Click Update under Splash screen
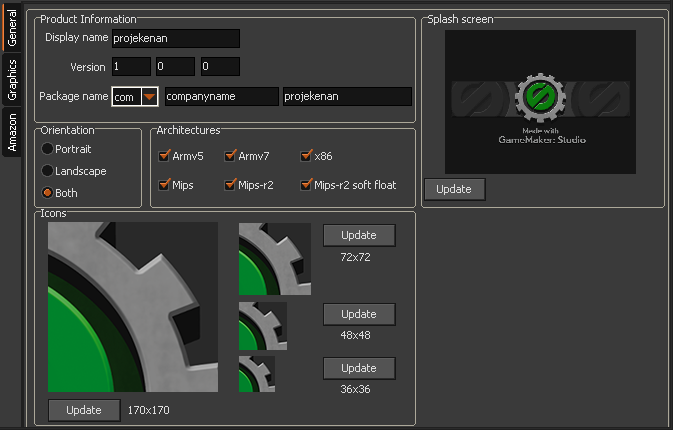This screenshot has height=430, width=673. click(x=455, y=189)
